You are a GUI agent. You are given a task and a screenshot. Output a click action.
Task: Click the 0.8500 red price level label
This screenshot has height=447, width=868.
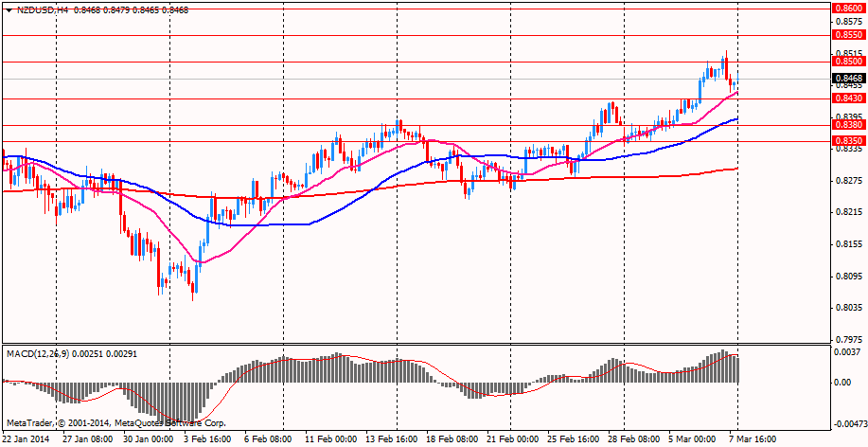click(848, 62)
